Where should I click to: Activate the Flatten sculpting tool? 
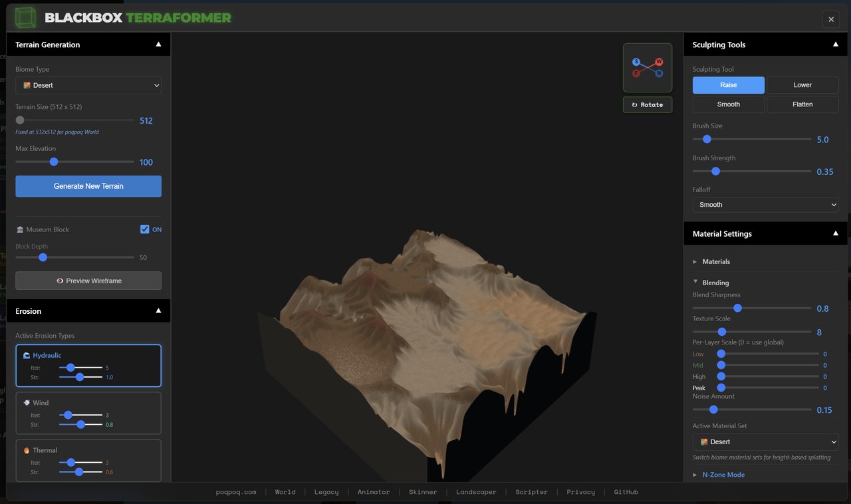tap(802, 104)
